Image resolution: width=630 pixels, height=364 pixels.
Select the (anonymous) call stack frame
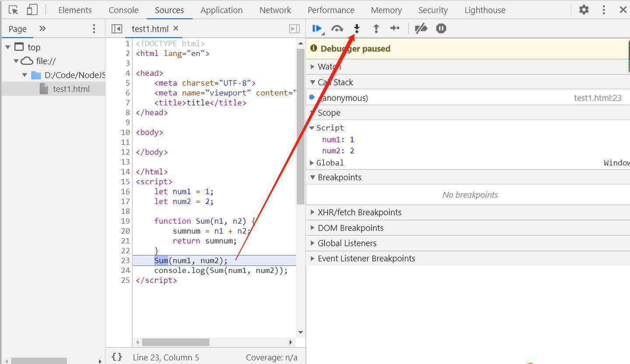pyautogui.click(x=468, y=98)
